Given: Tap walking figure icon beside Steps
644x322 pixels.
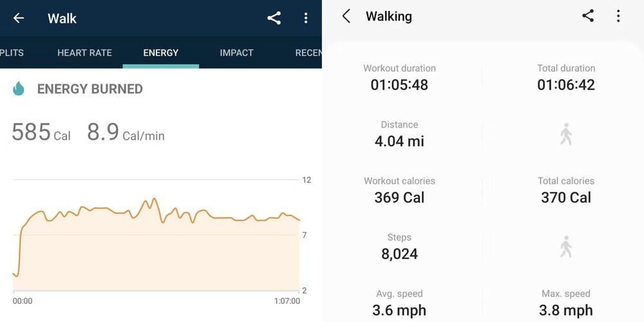Looking at the screenshot, I should (x=566, y=247).
